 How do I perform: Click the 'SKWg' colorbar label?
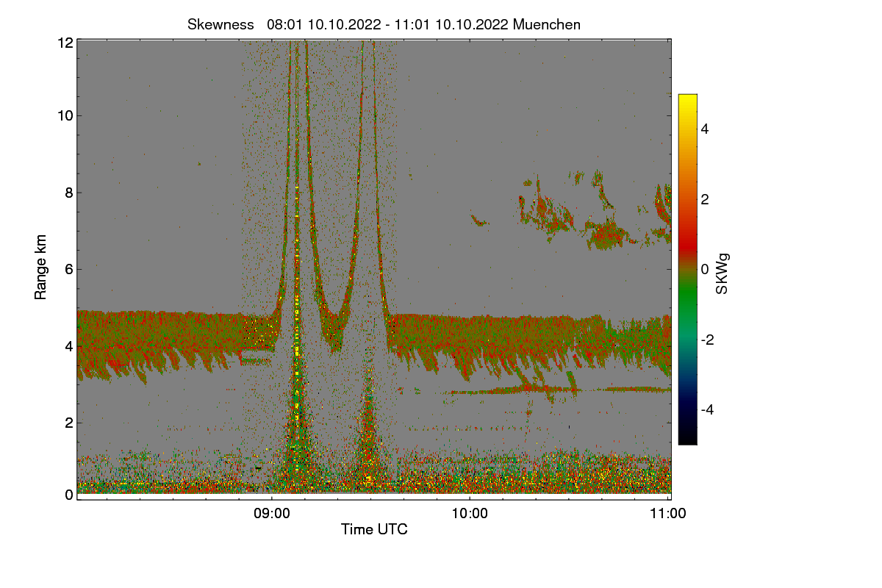click(x=723, y=275)
